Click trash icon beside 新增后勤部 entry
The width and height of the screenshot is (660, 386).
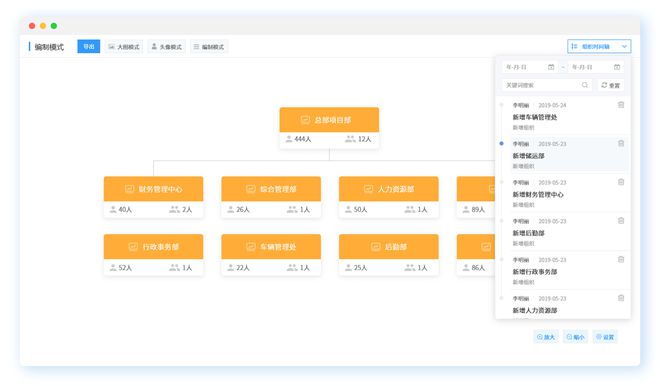click(x=621, y=221)
